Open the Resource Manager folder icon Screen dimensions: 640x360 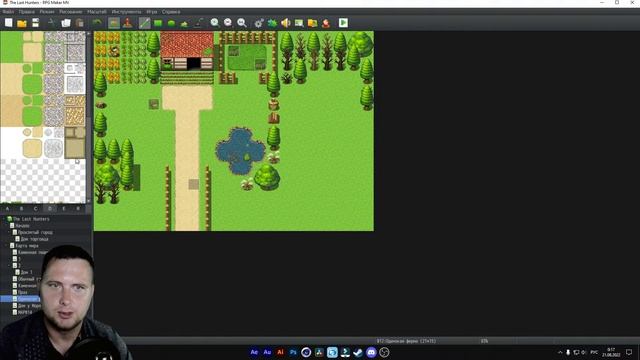(x=313, y=23)
